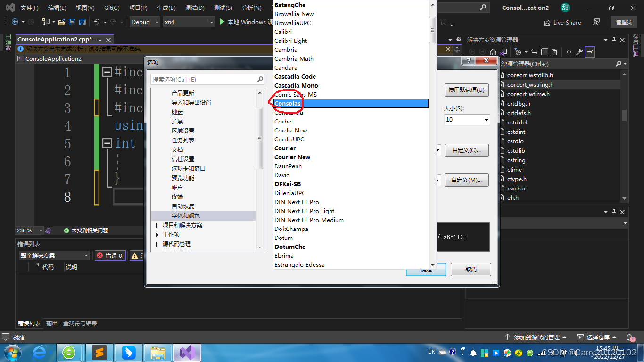Click the preview selected items icon

pos(590,52)
